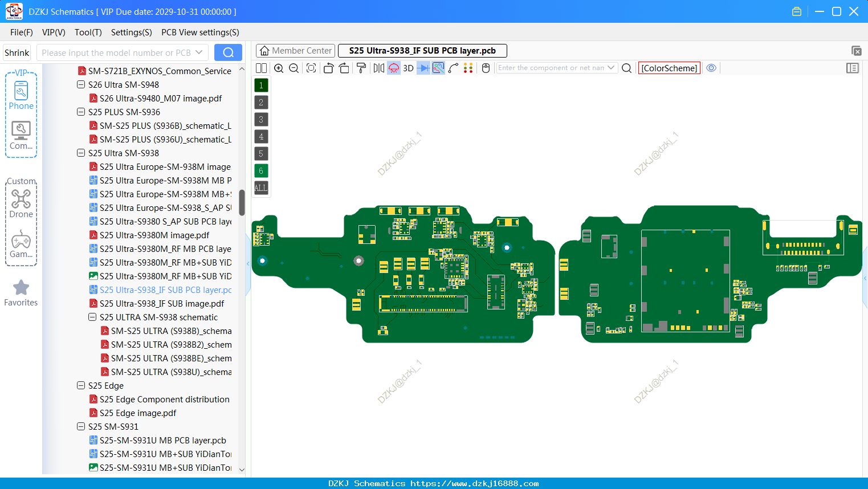Open SM-S25 ULTRA (S938U) schematic file
This screenshot has width=868, height=489.
pyautogui.click(x=166, y=372)
